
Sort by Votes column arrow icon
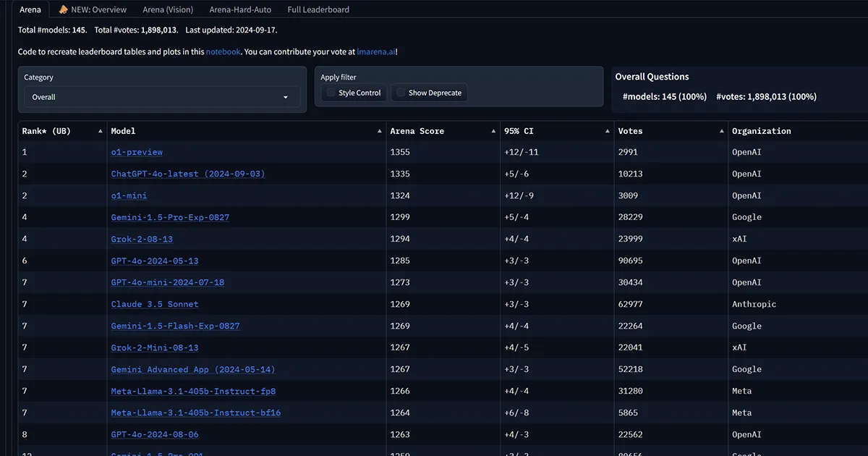pyautogui.click(x=722, y=131)
